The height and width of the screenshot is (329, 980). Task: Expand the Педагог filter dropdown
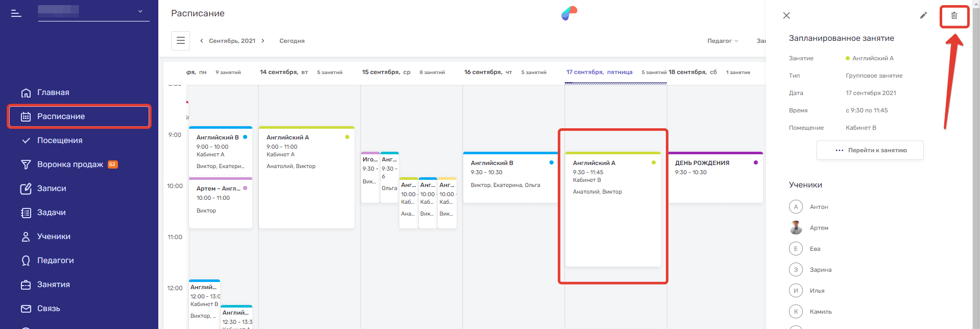click(x=722, y=41)
